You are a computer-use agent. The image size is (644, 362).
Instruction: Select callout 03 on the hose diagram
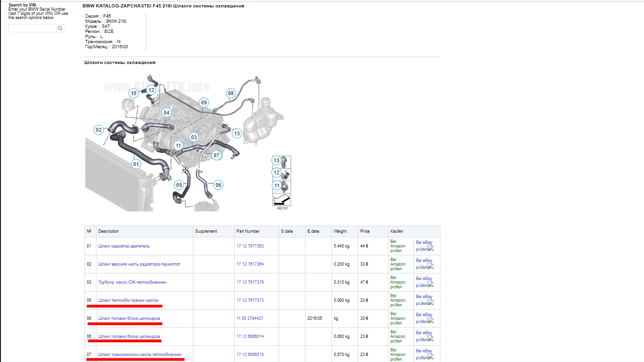[194, 137]
